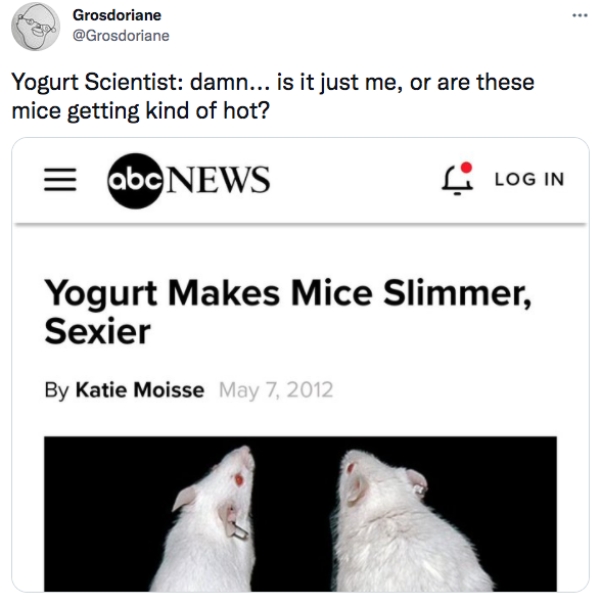Click the Grosdoriane profile avatar
The height and width of the screenshot is (604, 600).
pos(35,27)
